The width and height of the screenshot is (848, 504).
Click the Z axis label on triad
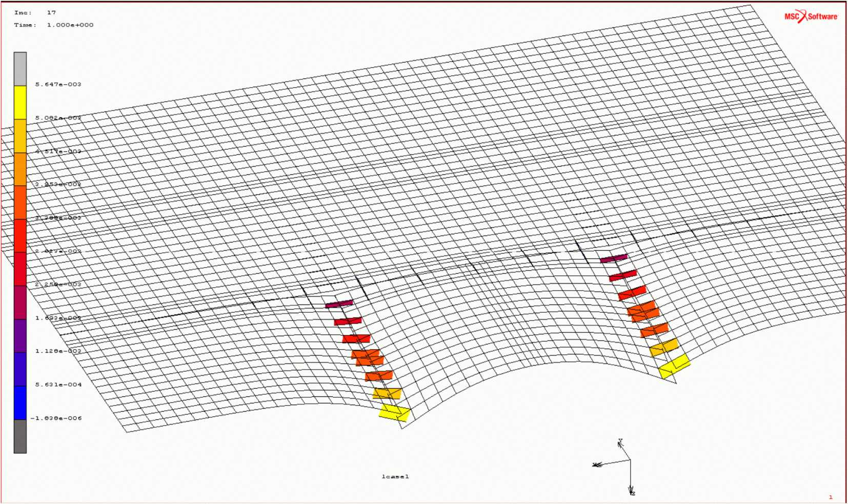click(x=633, y=493)
